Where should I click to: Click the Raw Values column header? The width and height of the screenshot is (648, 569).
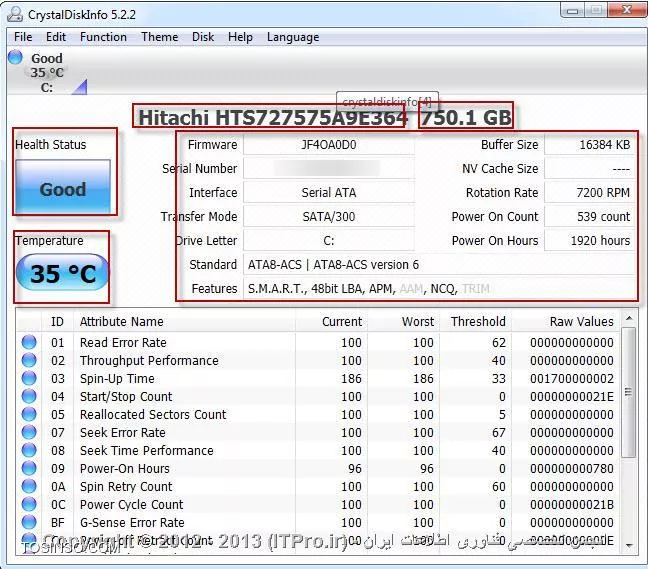[565, 321]
